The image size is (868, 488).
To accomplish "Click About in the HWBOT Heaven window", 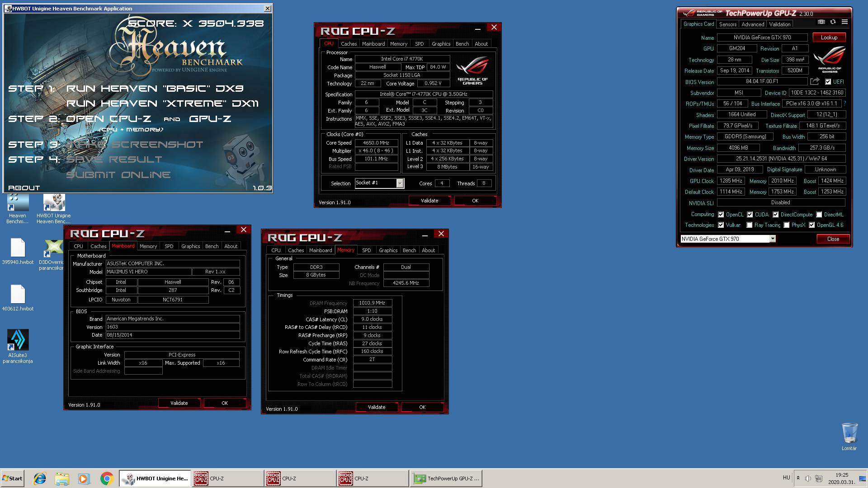I will pos(24,188).
